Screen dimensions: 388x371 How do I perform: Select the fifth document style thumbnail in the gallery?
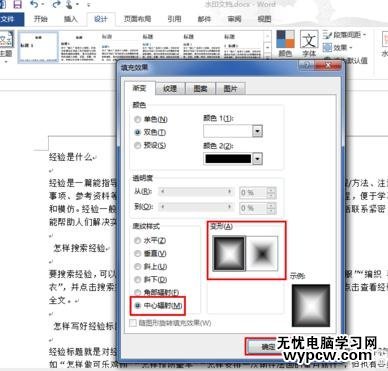point(201,47)
